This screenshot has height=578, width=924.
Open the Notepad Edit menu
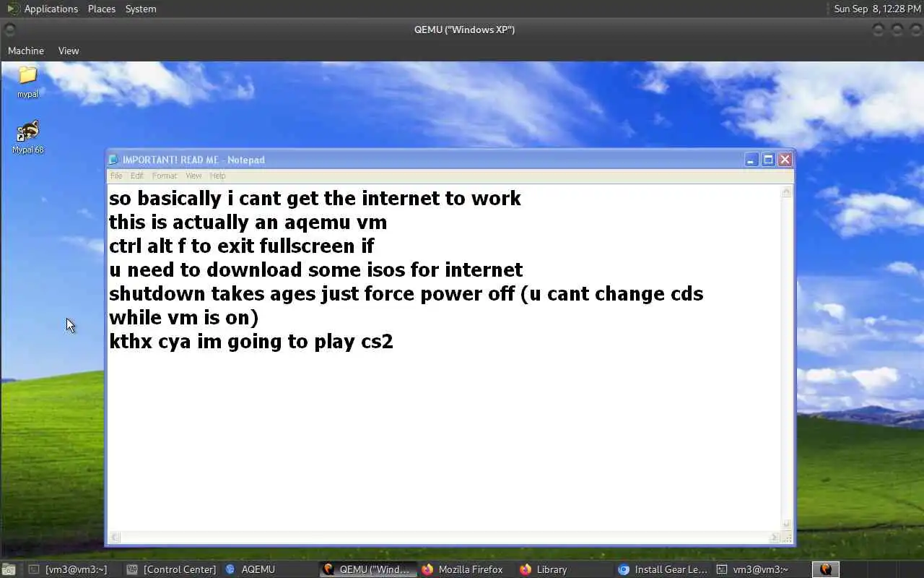coord(137,176)
